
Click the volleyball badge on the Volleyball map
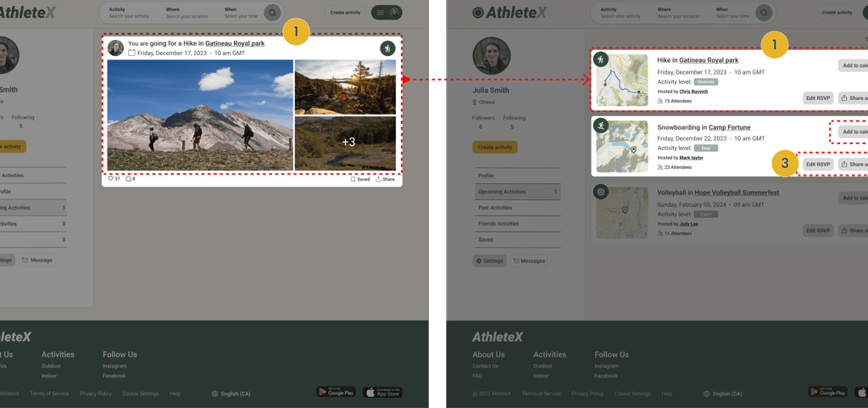point(601,192)
